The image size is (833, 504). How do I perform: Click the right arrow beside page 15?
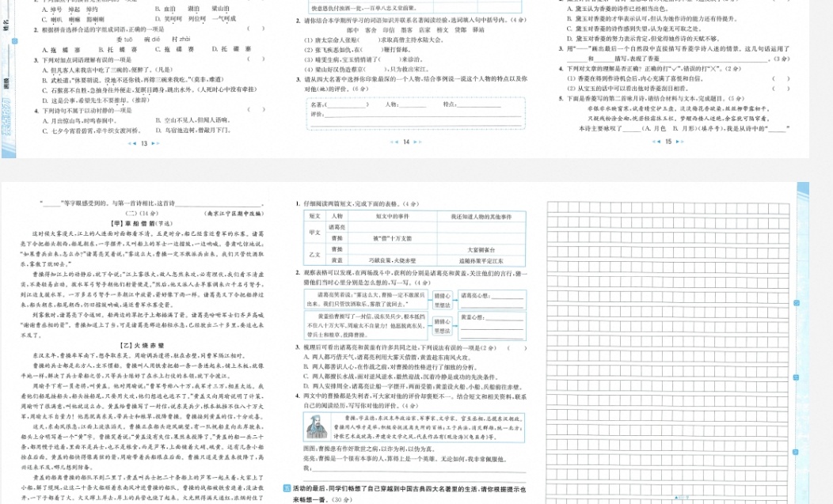pyautogui.click(x=680, y=142)
